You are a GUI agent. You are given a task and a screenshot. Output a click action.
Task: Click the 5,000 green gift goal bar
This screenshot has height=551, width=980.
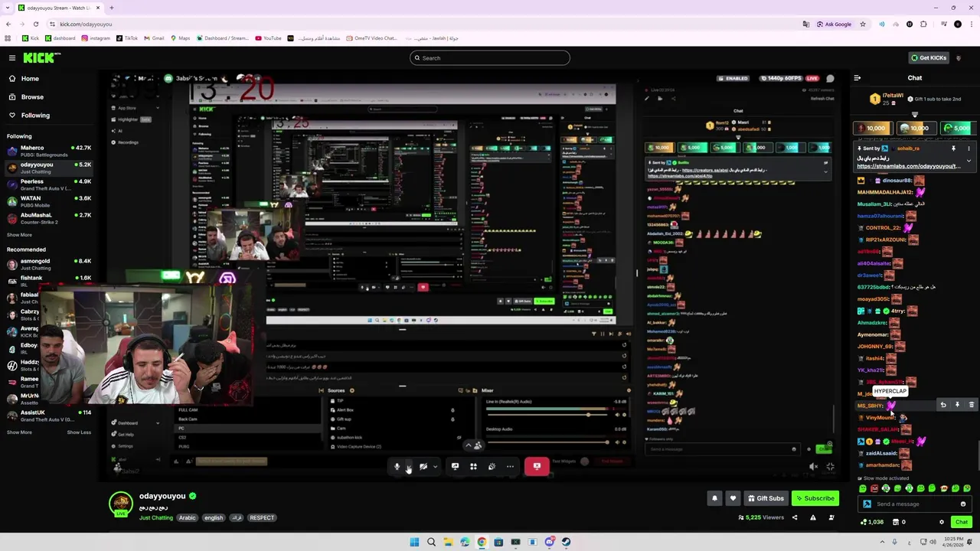tap(958, 129)
